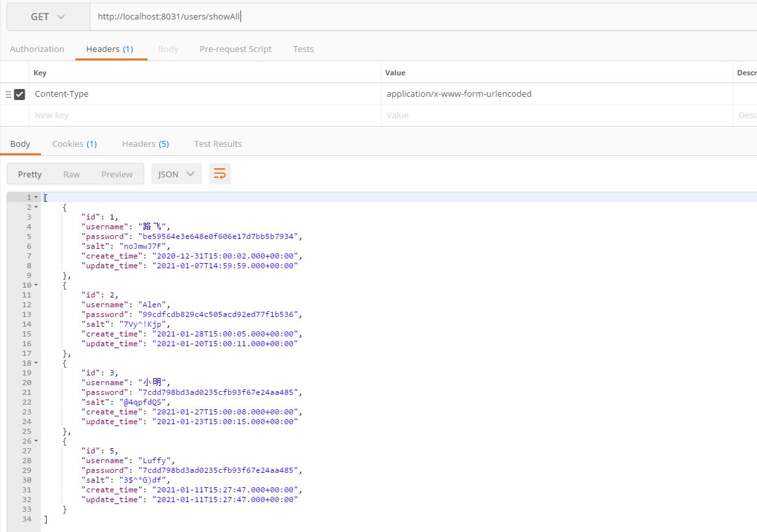This screenshot has width=757, height=532.
Task: Click the Content-Type key cell
Action: (x=205, y=94)
